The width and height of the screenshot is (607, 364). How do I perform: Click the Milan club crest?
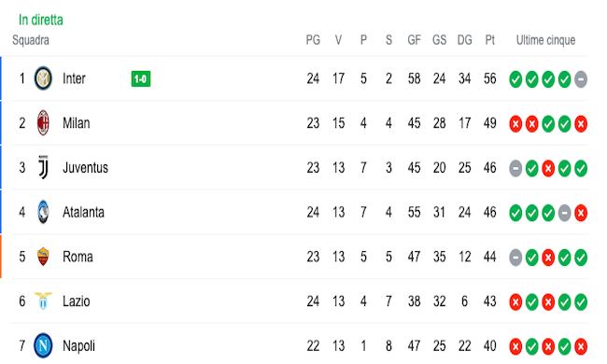tap(43, 123)
